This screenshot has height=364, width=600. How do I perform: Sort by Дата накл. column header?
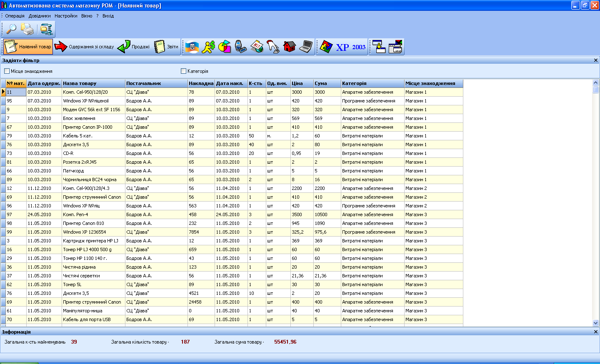231,83
